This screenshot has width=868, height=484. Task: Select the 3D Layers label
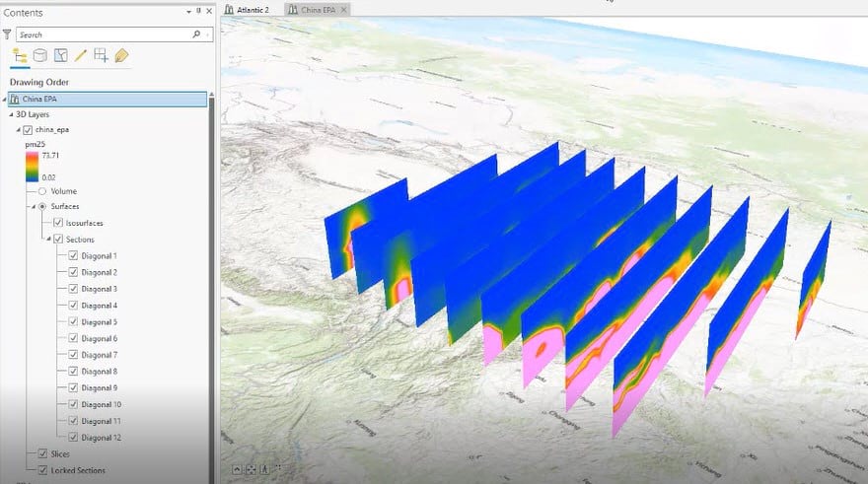(33, 114)
